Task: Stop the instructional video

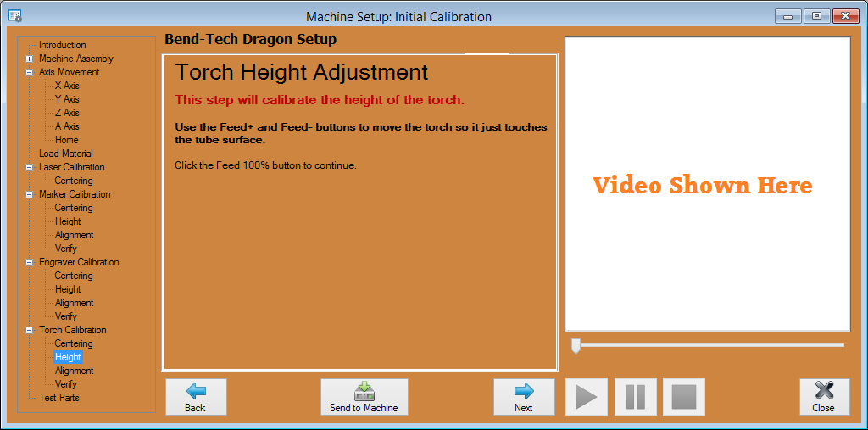Action: click(684, 397)
